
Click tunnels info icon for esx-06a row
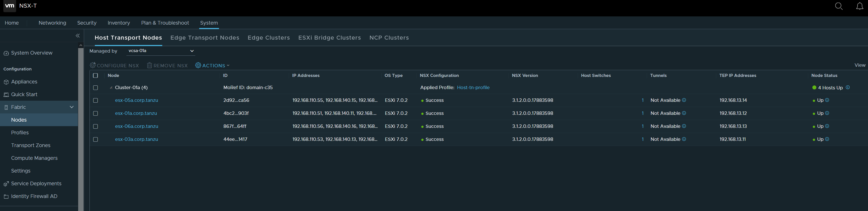[684, 126]
